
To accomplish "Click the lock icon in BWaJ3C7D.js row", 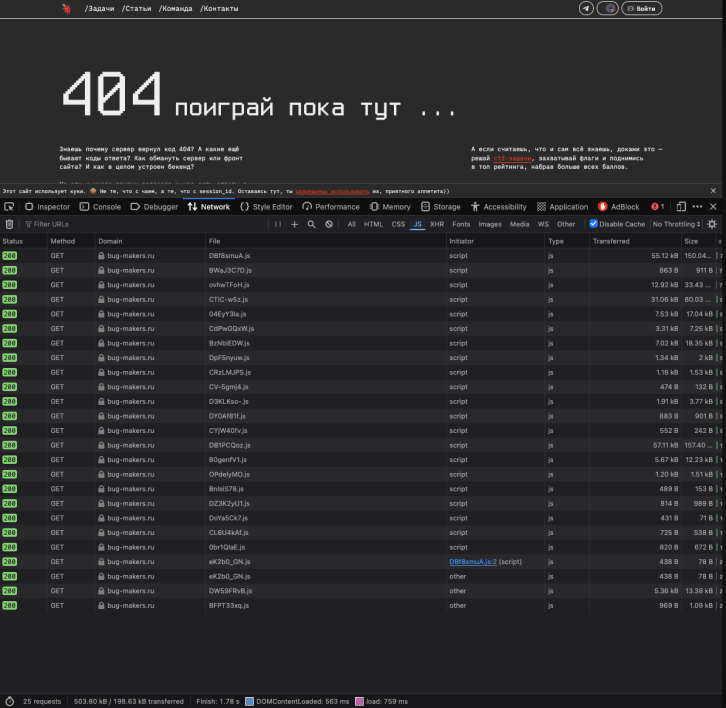I will click(101, 270).
